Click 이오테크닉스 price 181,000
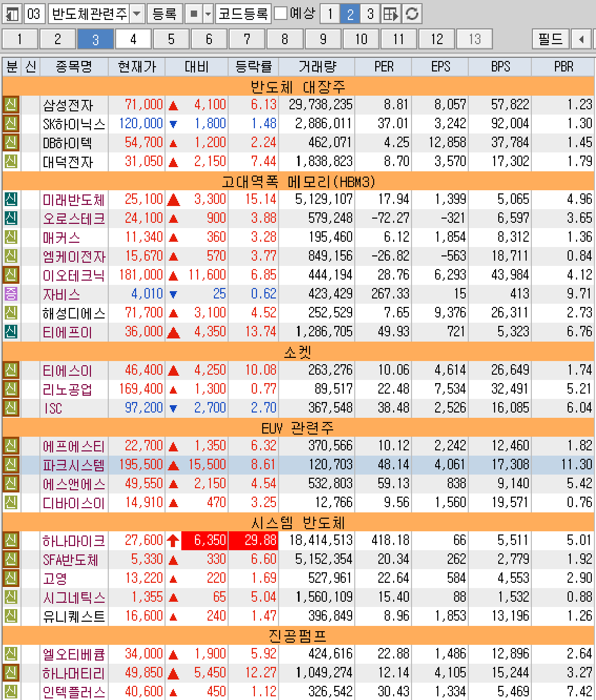 (141, 275)
